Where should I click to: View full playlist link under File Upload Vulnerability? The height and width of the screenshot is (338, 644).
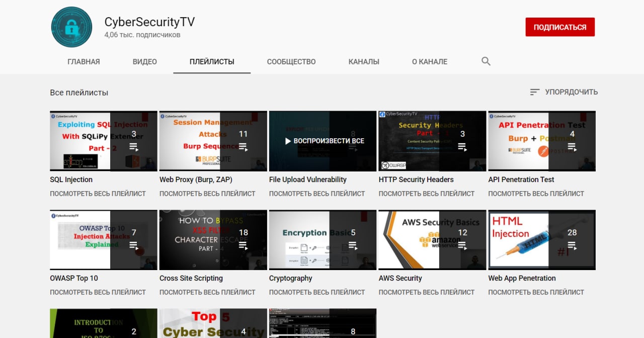point(317,194)
